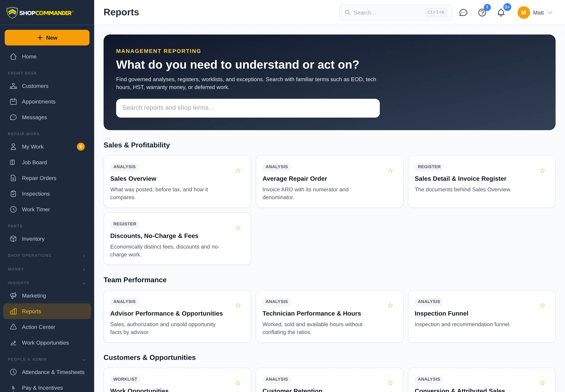Click the Reports bar chart icon
This screenshot has height=392, width=565.
pos(13,311)
